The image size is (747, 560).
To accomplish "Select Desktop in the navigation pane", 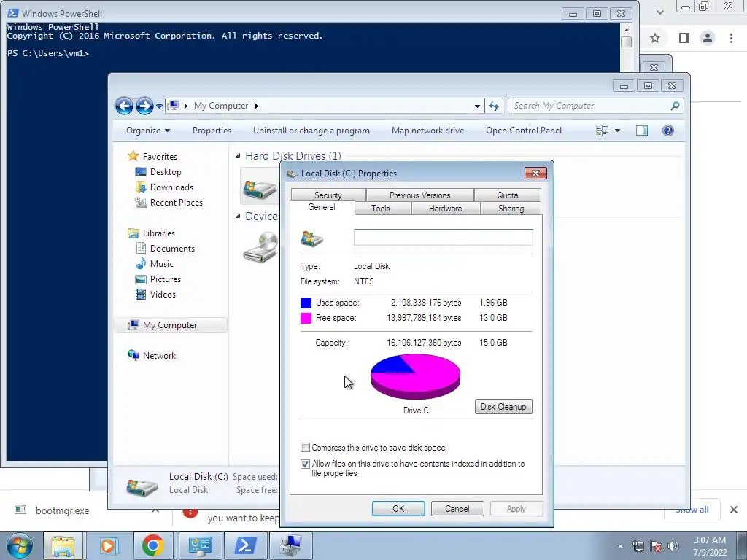I will click(x=165, y=172).
